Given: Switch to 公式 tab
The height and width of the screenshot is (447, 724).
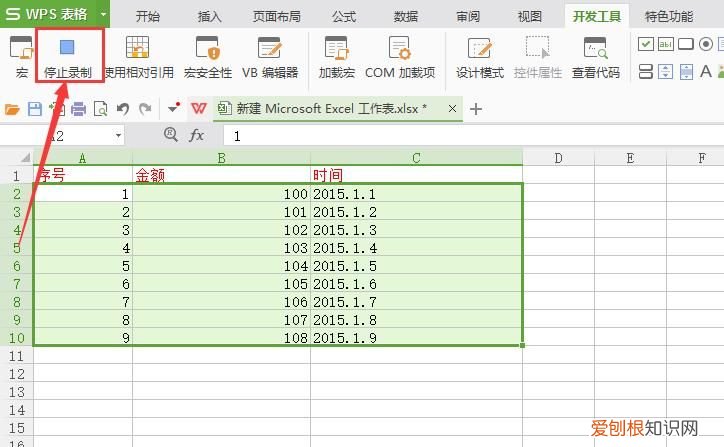Looking at the screenshot, I should pos(344,17).
